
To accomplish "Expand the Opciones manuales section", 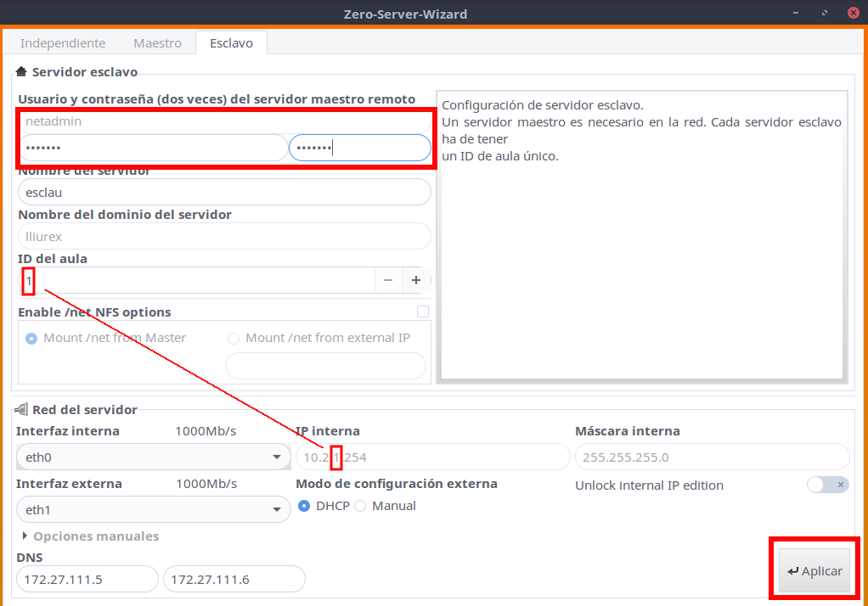I will pos(25,536).
